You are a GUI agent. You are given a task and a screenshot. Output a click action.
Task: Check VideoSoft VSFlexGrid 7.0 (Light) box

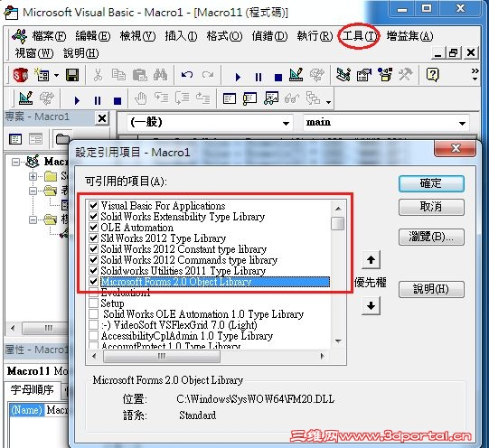(94, 324)
